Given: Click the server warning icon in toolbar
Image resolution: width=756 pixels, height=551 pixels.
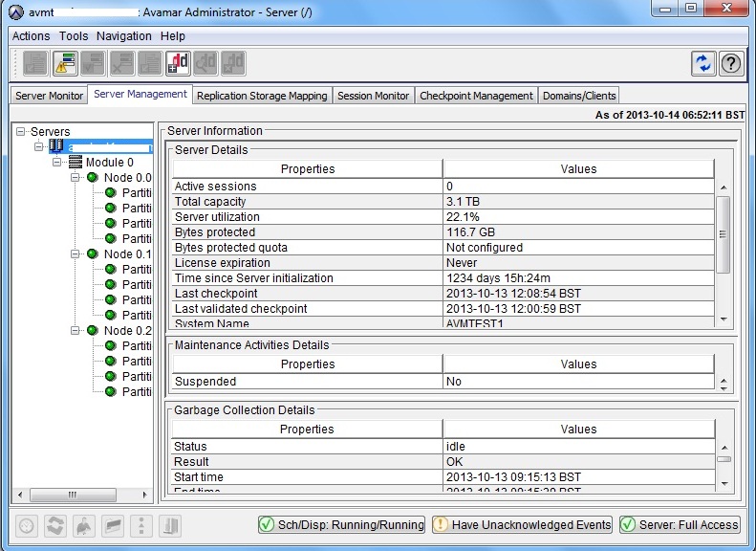Looking at the screenshot, I should coord(65,63).
